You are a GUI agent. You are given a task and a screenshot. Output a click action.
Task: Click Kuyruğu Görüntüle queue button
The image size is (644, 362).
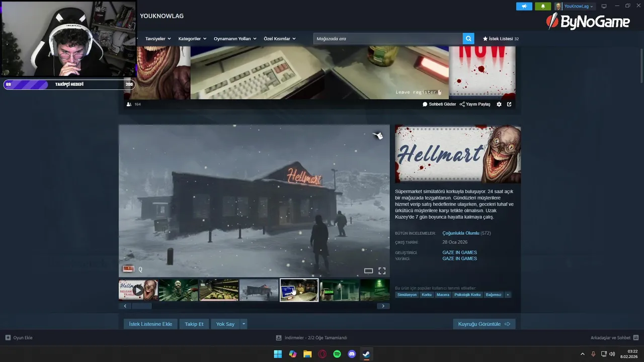[484, 324]
